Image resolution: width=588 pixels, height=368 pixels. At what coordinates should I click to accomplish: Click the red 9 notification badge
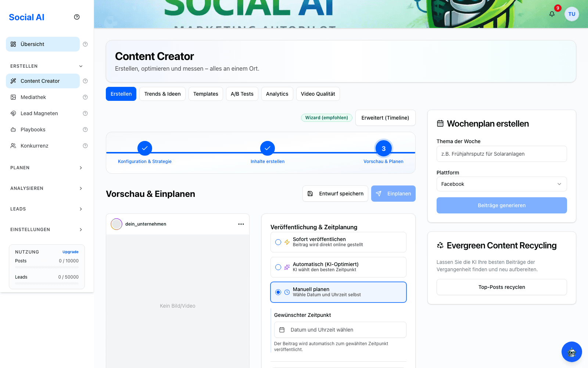point(558,8)
